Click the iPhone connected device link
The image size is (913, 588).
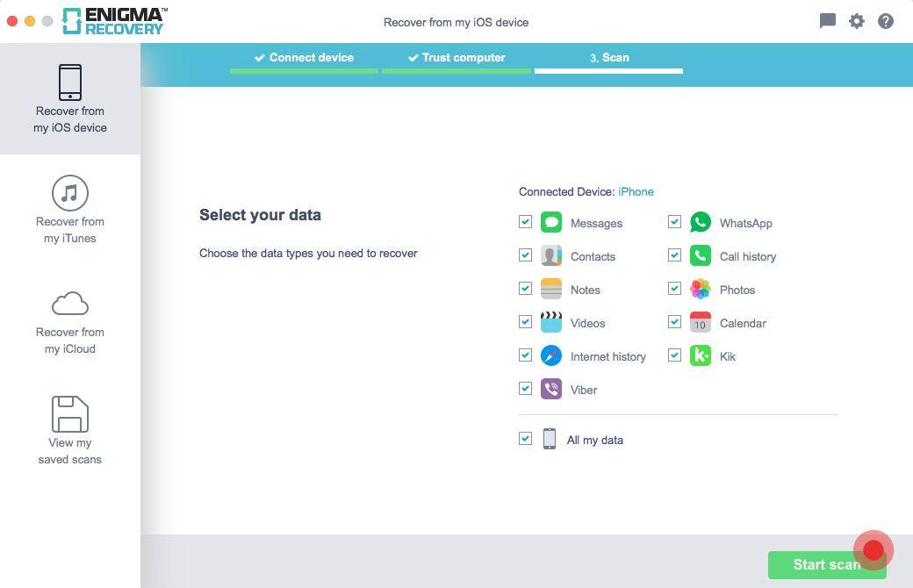pyautogui.click(x=636, y=191)
